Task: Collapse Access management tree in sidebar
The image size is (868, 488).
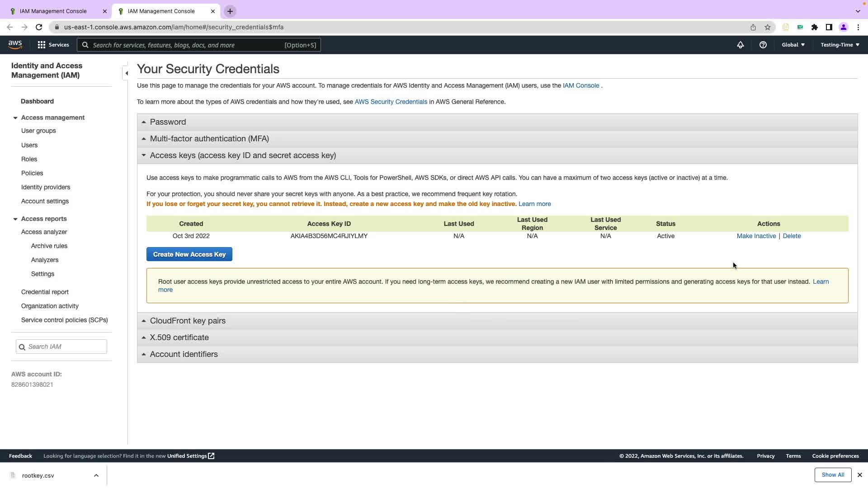Action: click(x=15, y=118)
